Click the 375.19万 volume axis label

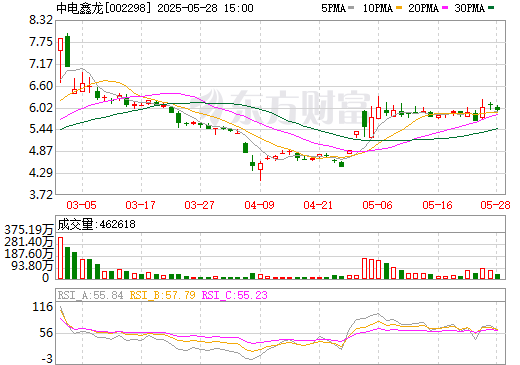29,230
